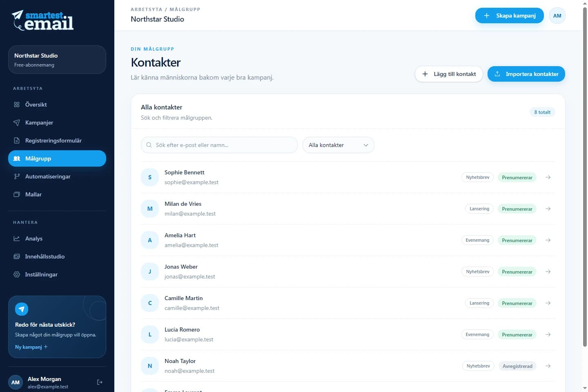Screen dimensions: 588x392
Task: Click Noah Taylor's Avregistrerad status badge
Action: click(517, 366)
